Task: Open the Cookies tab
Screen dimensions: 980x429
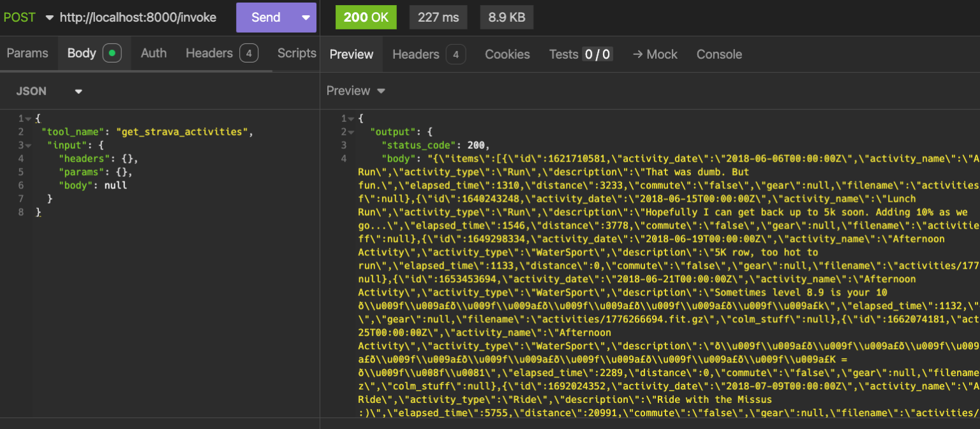Action: pyautogui.click(x=507, y=54)
